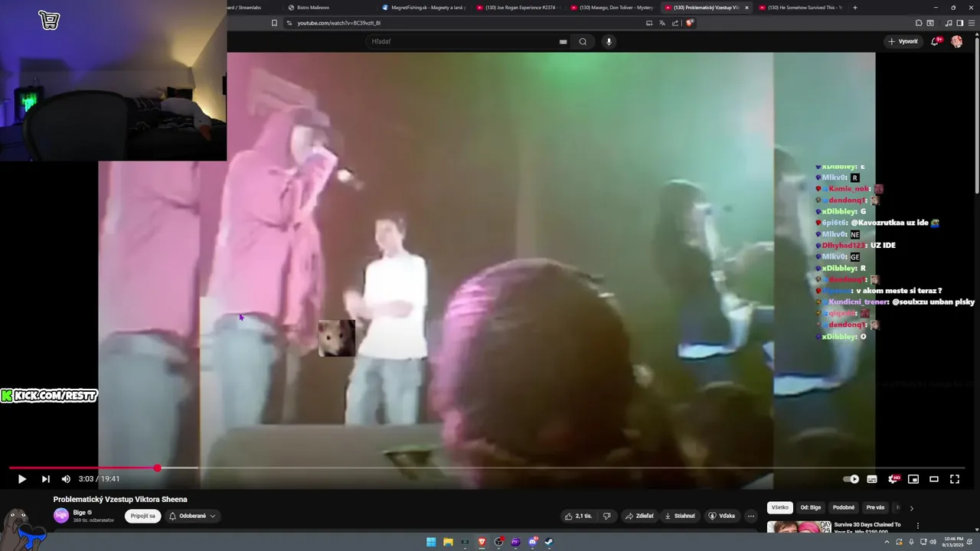Screen dimensions: 980x551
Task: Share page icon in address bar
Action: (675, 23)
